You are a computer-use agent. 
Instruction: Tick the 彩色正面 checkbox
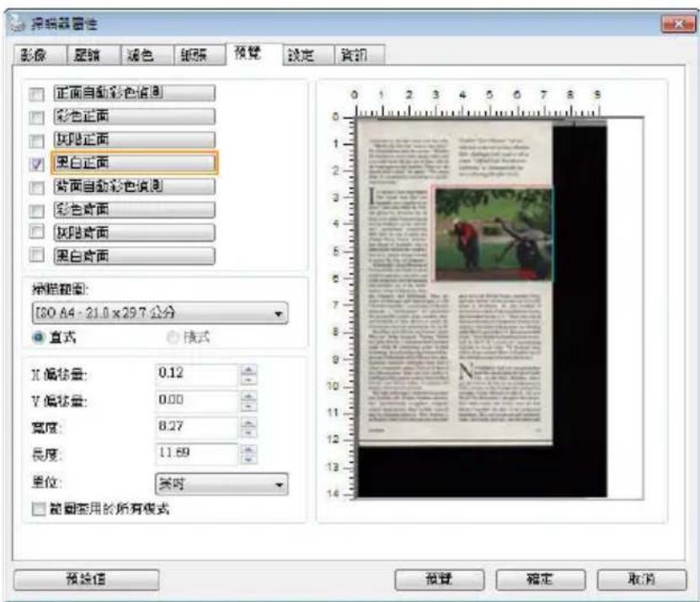coord(36,117)
